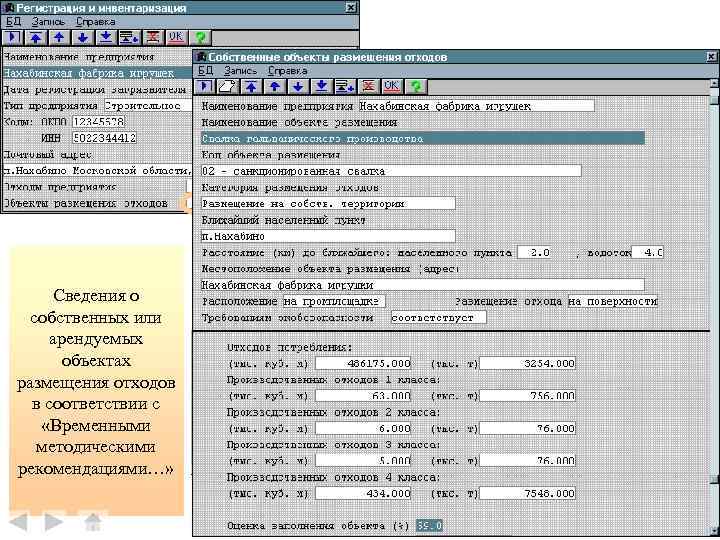Click consumption waste volume field 486175.000
Image resolution: width=720 pixels, height=540 pixels.
pyautogui.click(x=363, y=364)
